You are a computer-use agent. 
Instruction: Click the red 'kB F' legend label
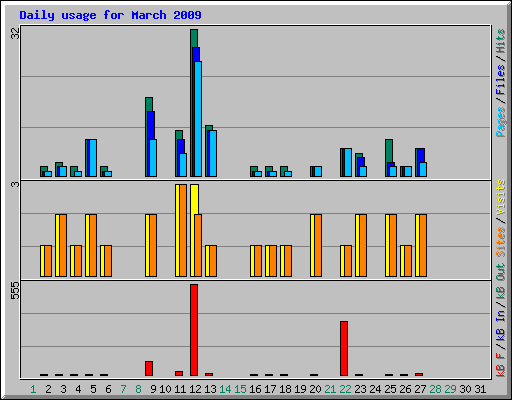tap(501, 365)
